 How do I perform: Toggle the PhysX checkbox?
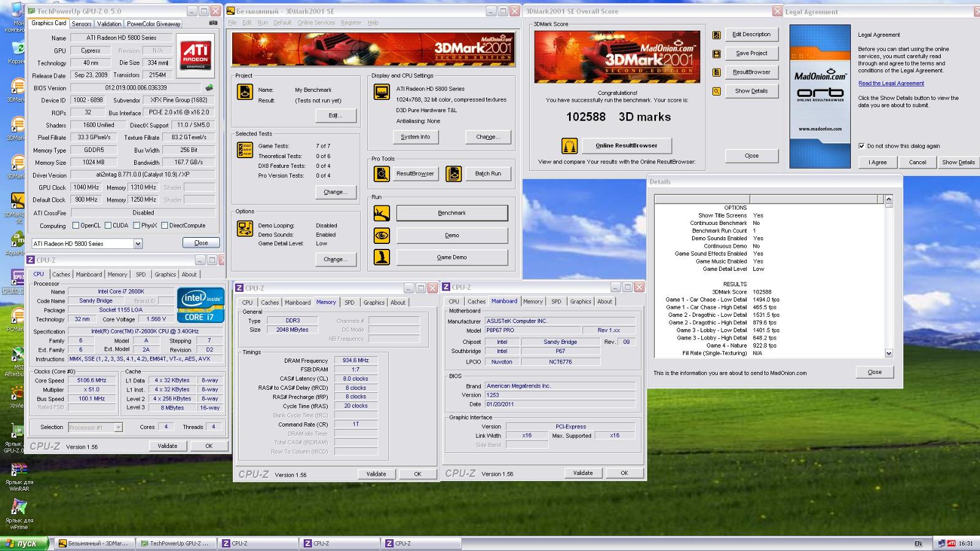pos(136,226)
